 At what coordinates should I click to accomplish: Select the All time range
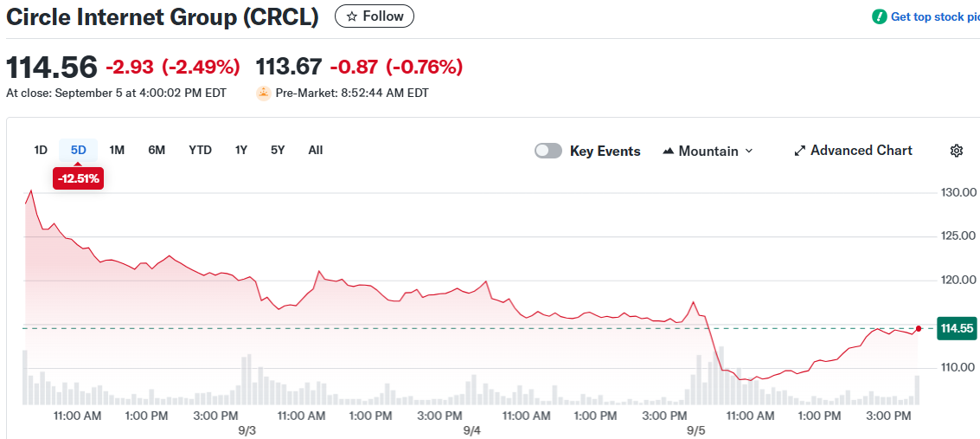pyautogui.click(x=316, y=150)
